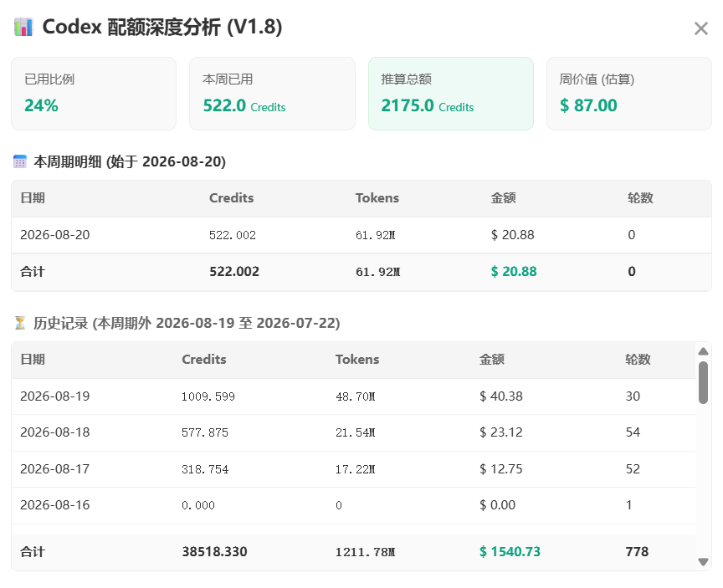Click the green history total $ 1540.73
Screen dimensions: 723x588
(x=510, y=551)
